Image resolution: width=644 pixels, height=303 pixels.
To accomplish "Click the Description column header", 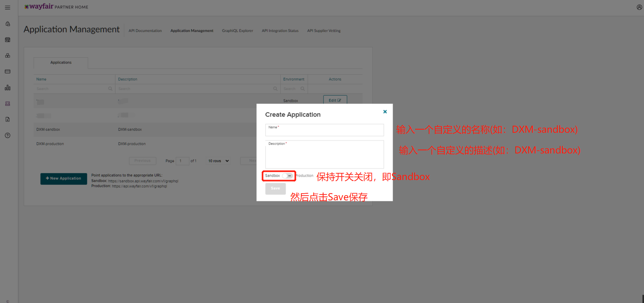I will pos(127,79).
